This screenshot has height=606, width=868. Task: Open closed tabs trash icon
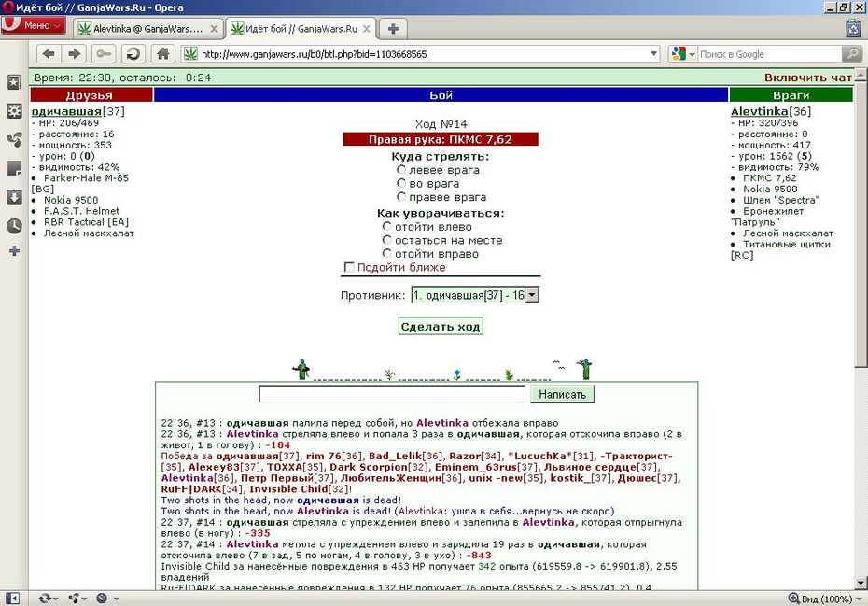tap(854, 28)
